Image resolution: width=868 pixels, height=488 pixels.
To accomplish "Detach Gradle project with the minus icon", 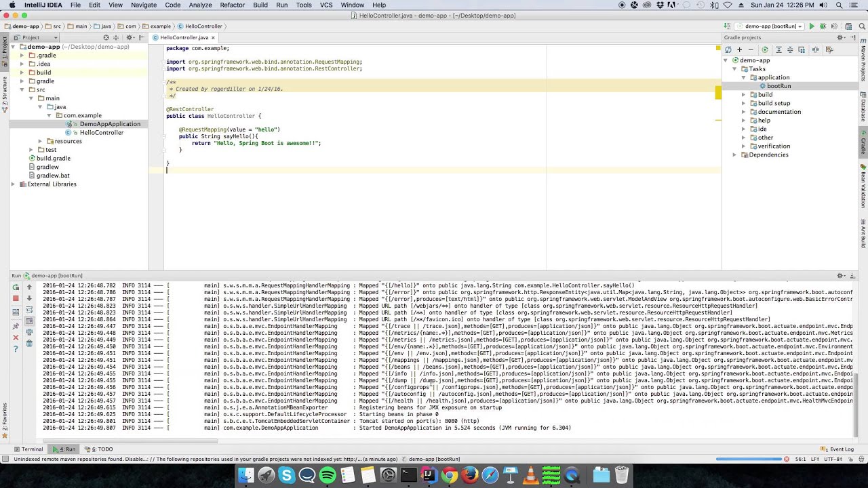I will click(x=751, y=49).
